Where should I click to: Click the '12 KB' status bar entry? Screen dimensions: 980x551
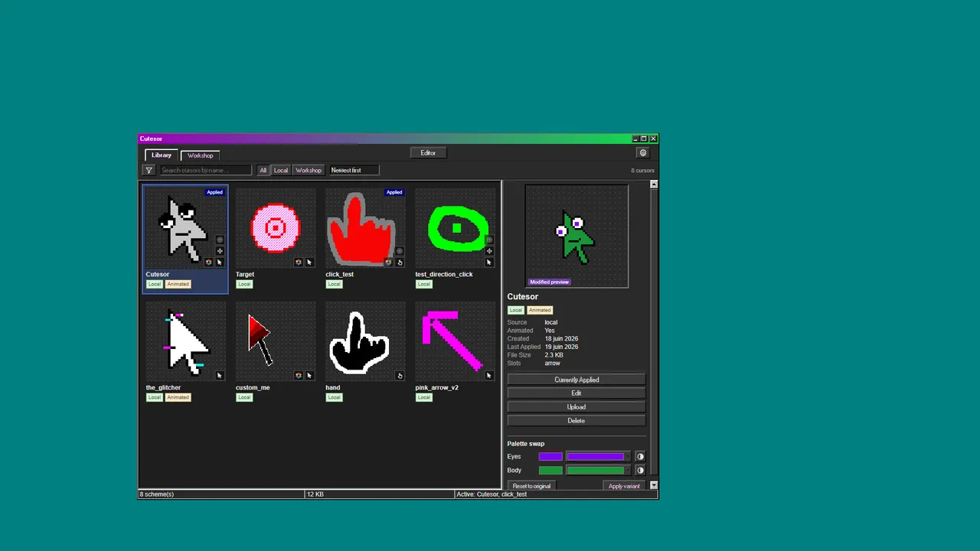(x=315, y=494)
